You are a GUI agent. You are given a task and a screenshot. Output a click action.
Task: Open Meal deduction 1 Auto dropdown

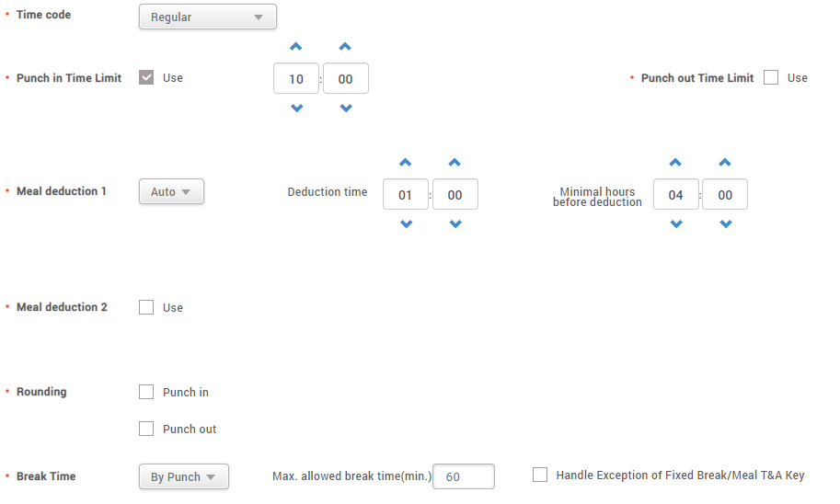(171, 191)
